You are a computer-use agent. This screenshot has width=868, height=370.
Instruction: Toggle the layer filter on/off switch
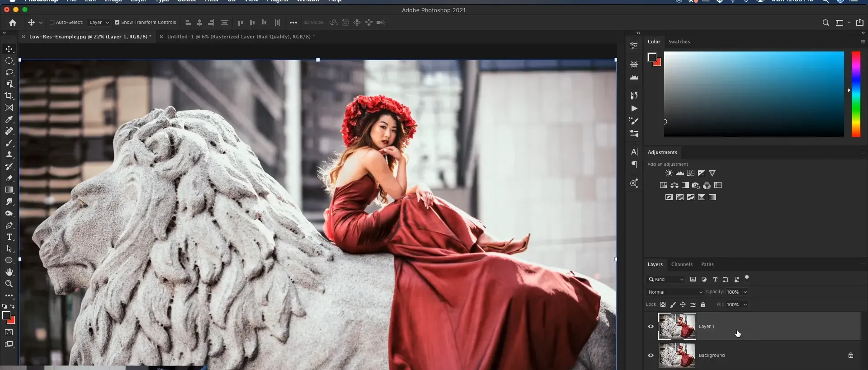click(x=747, y=277)
